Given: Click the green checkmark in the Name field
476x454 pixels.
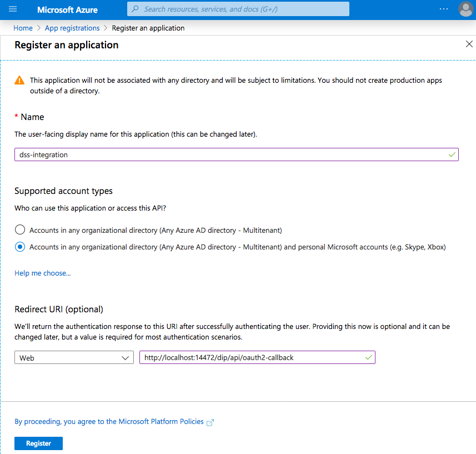Looking at the screenshot, I should click(452, 154).
